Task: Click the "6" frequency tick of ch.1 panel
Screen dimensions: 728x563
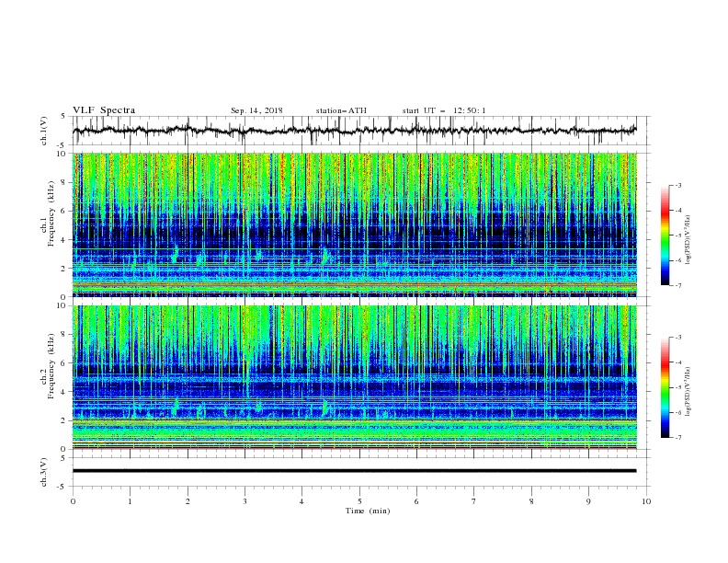Action: tap(65, 211)
